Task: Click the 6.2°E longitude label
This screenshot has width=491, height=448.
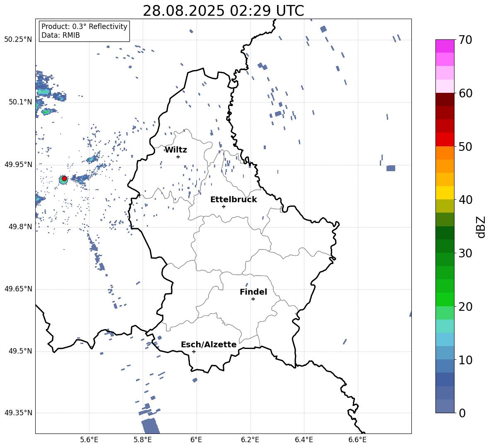Action: [x=250, y=440]
